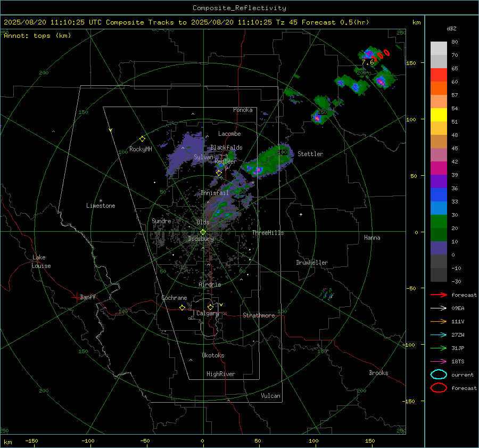Viewport: 479px width, 448px height.
Task: Click the Innisfail map label
Action: (214, 193)
